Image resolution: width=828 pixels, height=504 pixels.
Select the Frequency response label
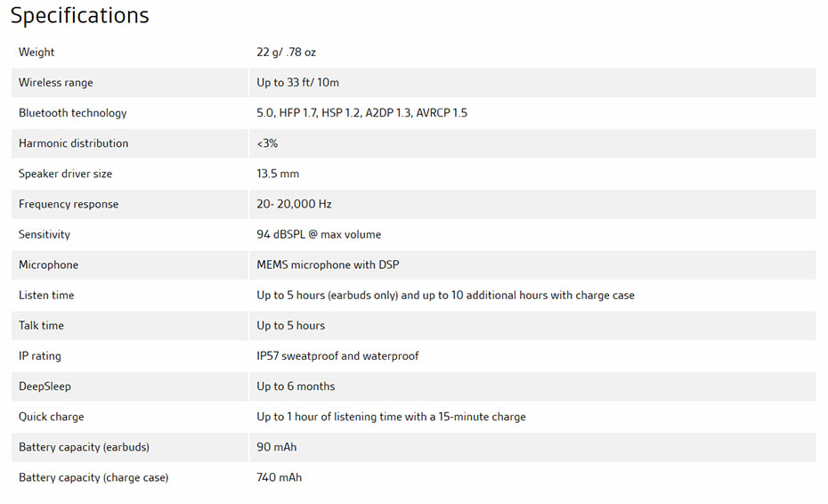[x=69, y=205]
